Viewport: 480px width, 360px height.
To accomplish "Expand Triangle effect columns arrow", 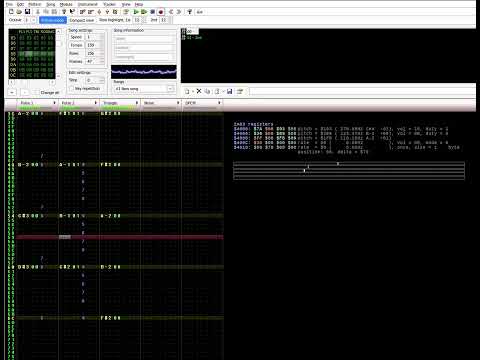I will [137, 103].
